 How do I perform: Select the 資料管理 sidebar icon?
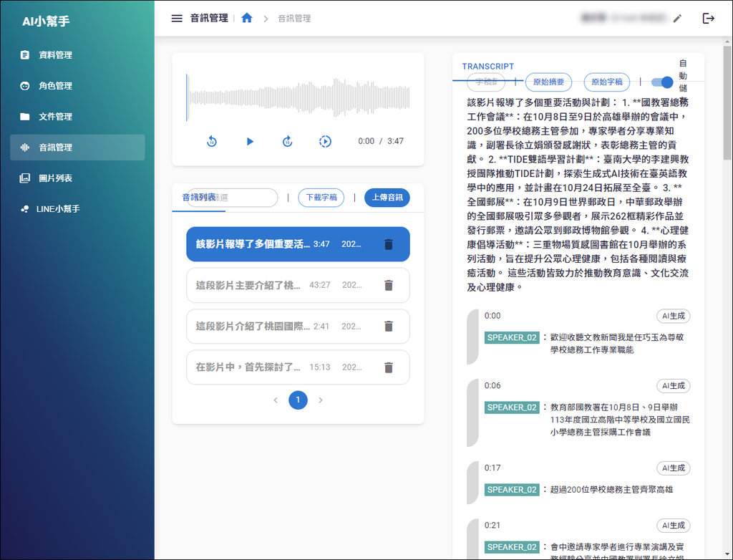(26, 54)
